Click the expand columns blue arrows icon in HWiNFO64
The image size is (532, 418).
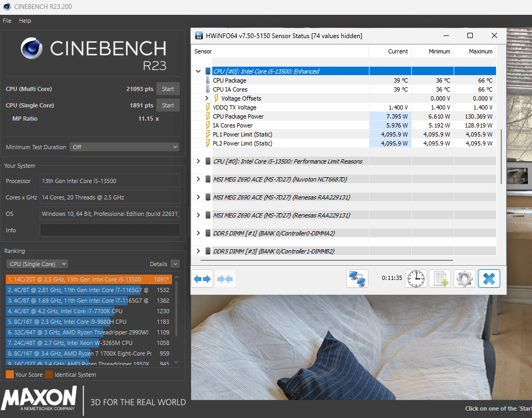202,279
